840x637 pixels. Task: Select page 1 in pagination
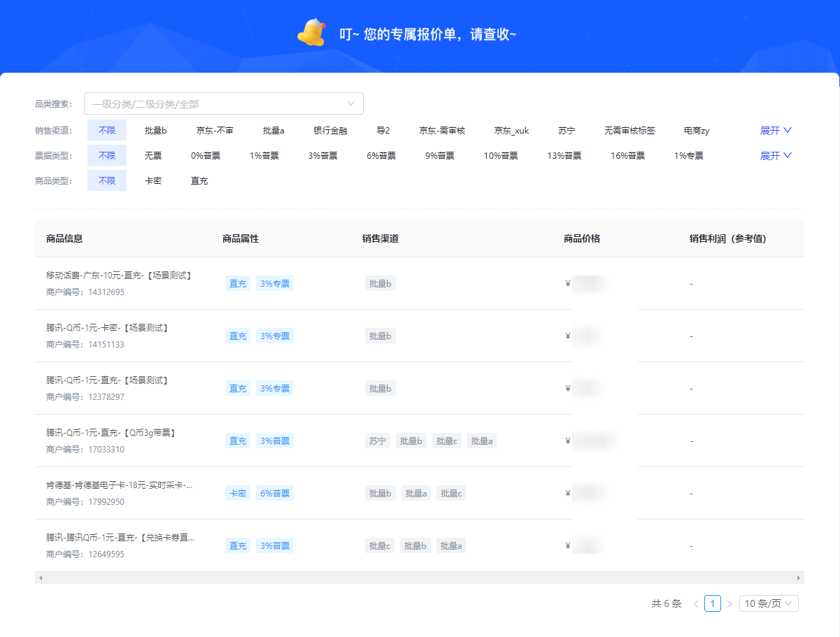pyautogui.click(x=713, y=603)
